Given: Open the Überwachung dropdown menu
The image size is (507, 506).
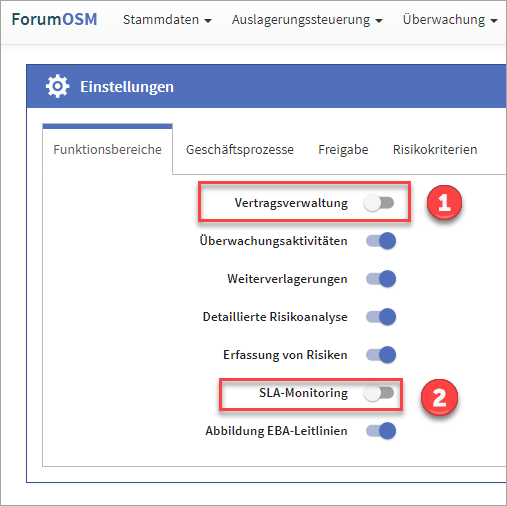Looking at the screenshot, I should pyautogui.click(x=450, y=20).
